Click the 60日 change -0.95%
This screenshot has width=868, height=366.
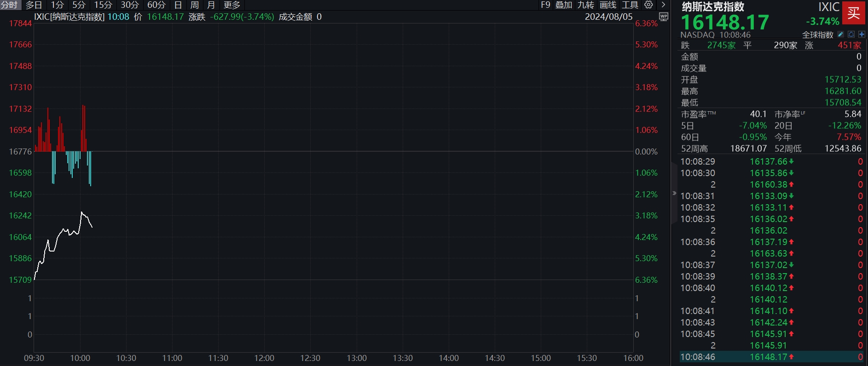pyautogui.click(x=753, y=137)
